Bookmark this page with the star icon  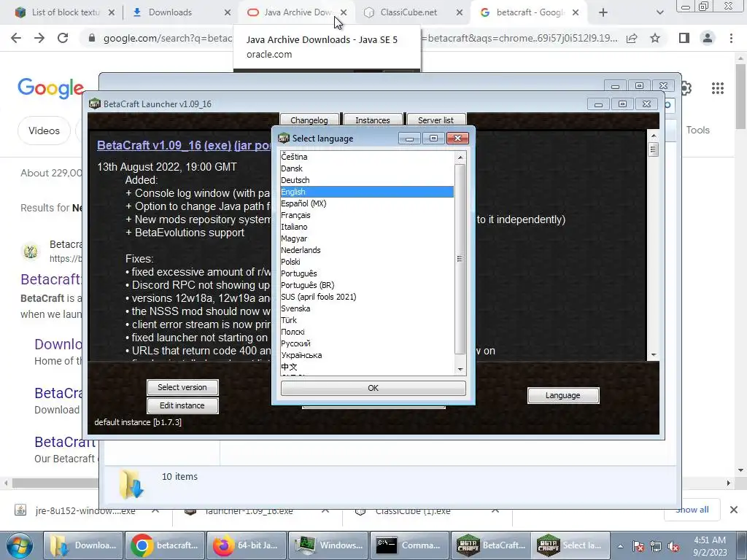coord(656,38)
